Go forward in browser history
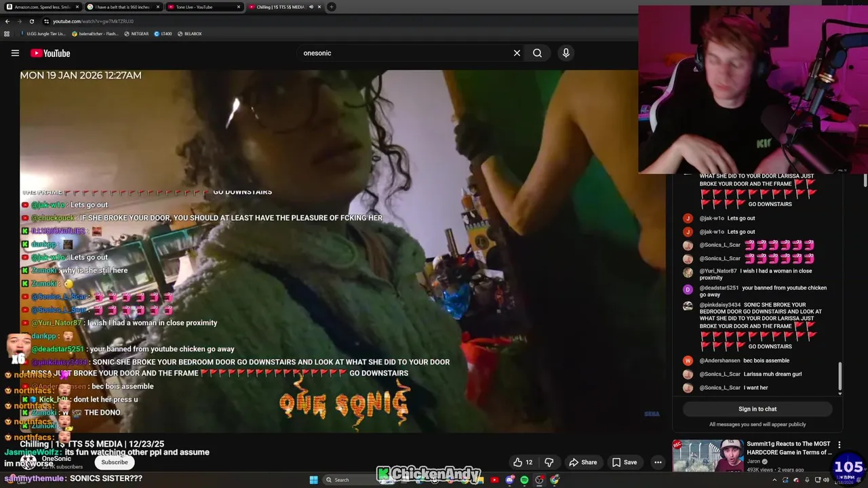The width and height of the screenshot is (868, 488). tap(20, 21)
